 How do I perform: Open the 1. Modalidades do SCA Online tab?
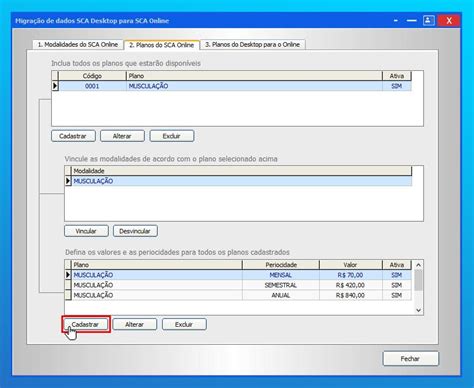tap(78, 45)
